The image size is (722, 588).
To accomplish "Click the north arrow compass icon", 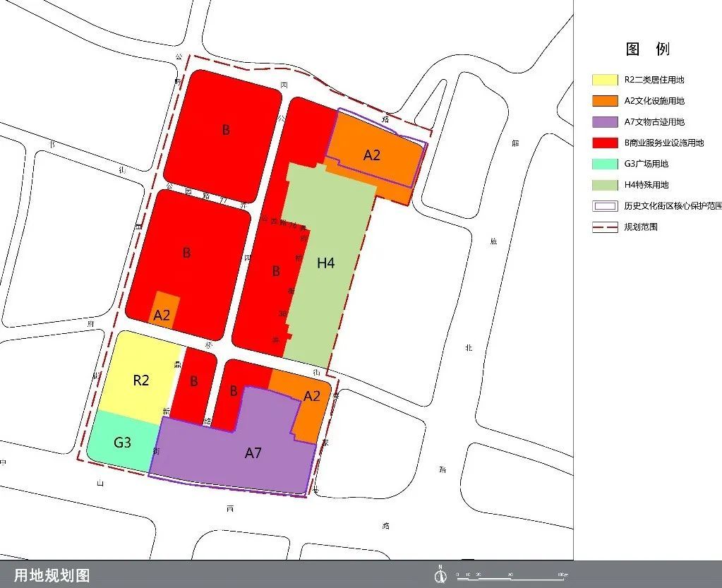I will tap(440, 575).
